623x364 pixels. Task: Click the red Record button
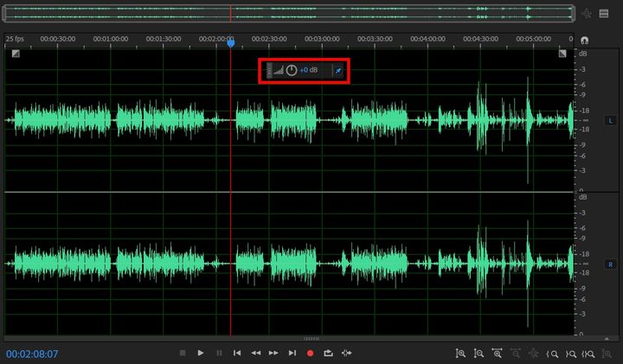click(x=310, y=353)
